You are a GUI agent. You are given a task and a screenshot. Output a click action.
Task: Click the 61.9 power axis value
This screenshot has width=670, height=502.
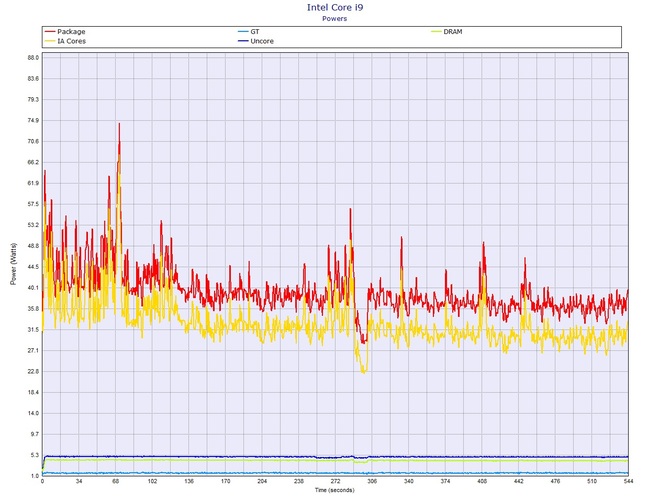(34, 183)
